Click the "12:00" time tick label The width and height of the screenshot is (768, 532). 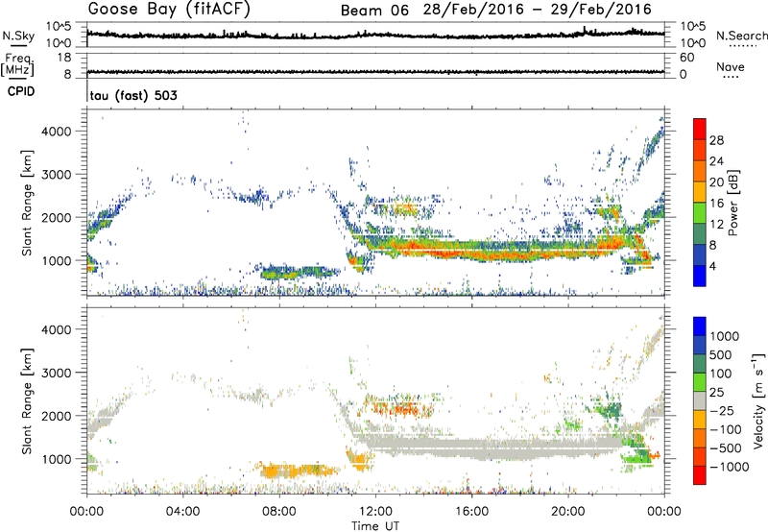click(375, 512)
